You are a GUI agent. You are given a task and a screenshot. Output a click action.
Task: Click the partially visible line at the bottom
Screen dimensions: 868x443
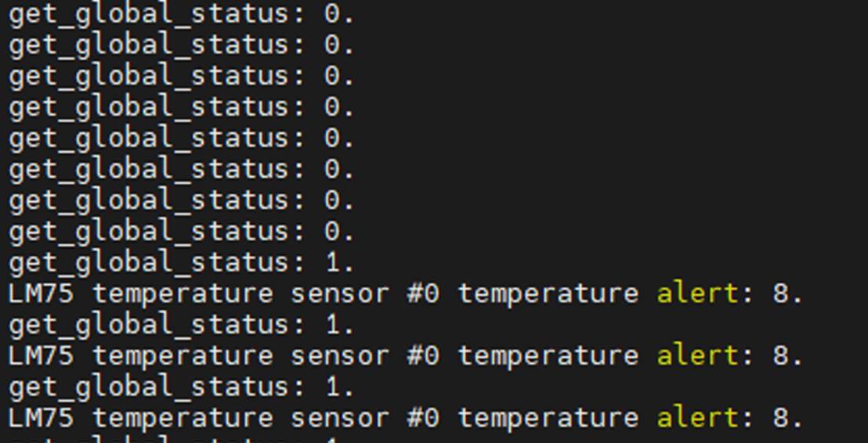181,440
